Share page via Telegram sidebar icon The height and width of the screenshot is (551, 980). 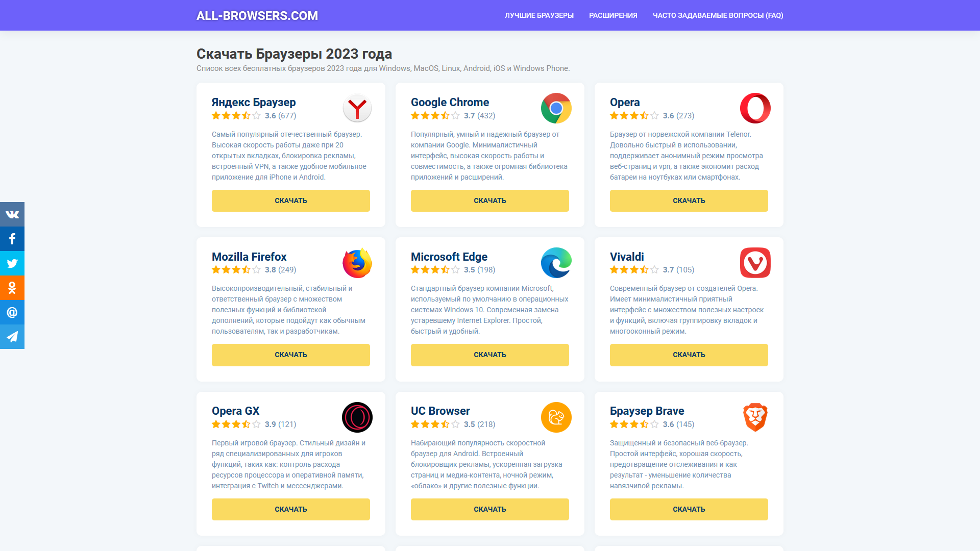point(12,337)
